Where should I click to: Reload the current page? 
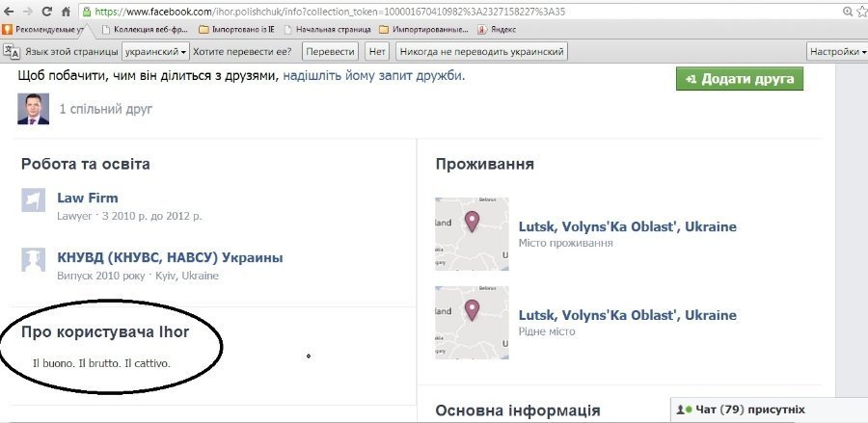[45, 12]
